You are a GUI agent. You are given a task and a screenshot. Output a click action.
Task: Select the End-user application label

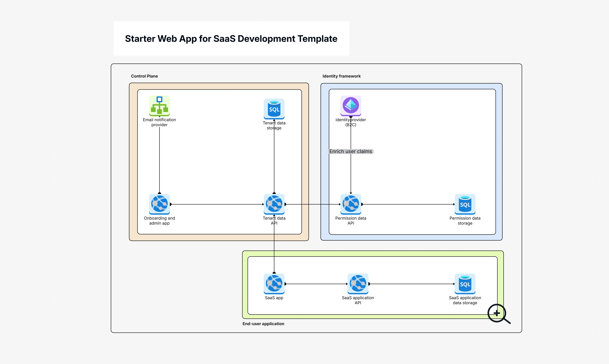click(x=263, y=324)
